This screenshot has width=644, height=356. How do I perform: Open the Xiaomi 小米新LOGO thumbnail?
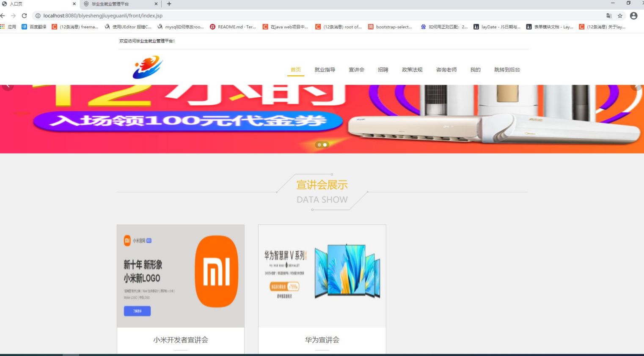pyautogui.click(x=181, y=276)
